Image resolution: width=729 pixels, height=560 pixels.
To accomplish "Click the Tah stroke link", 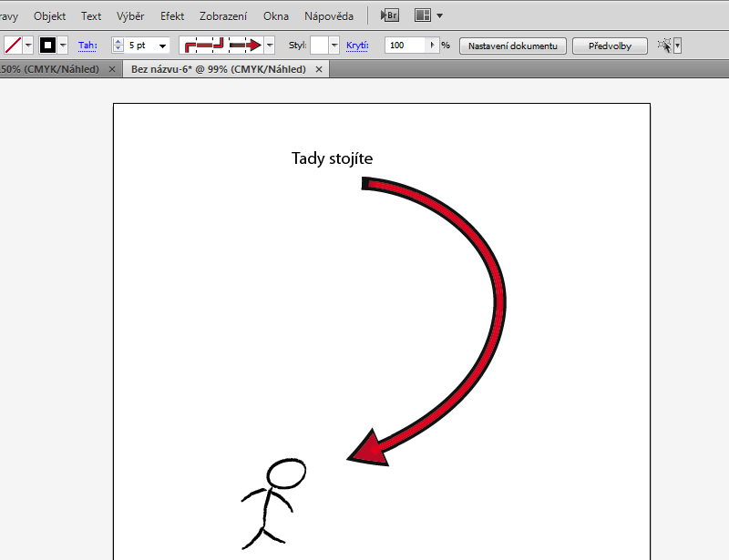I will [x=87, y=45].
